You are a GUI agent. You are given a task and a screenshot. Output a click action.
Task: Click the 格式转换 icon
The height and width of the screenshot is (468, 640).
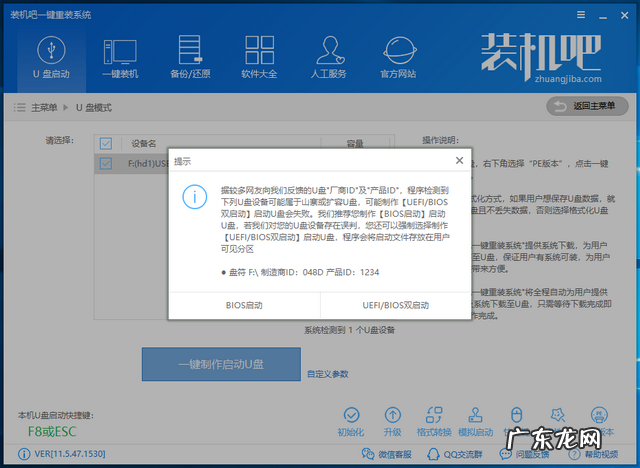coord(434,415)
